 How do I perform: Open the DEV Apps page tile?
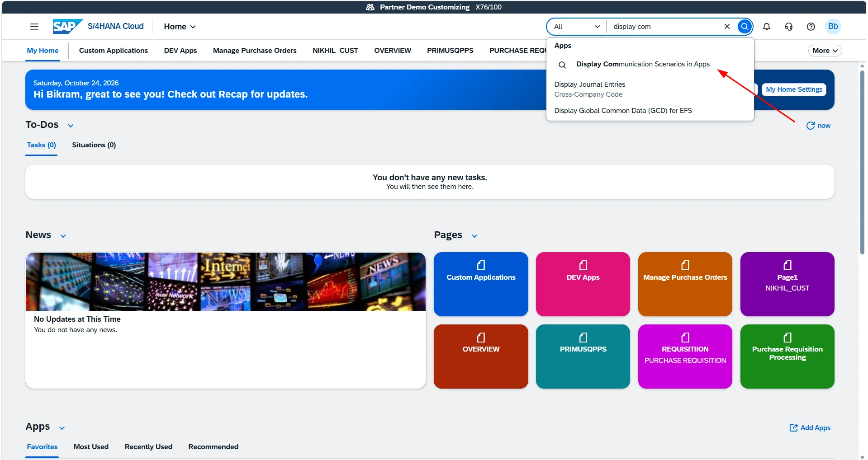pos(583,284)
